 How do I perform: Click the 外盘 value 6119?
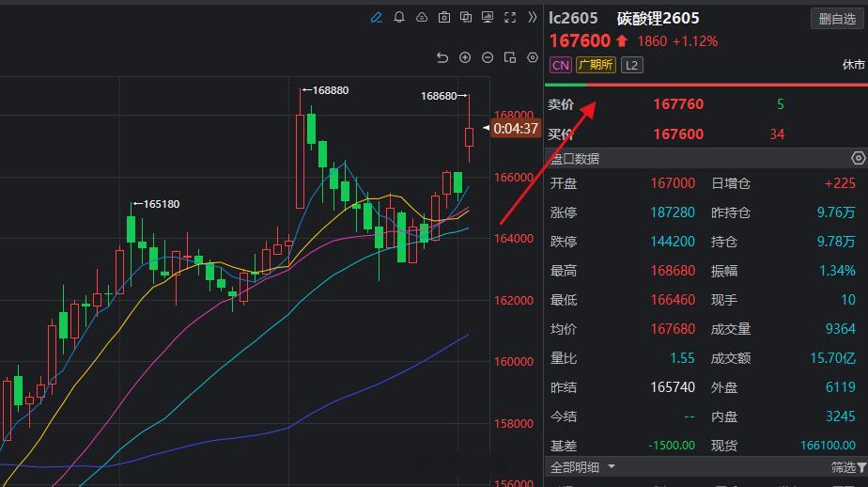(841, 386)
